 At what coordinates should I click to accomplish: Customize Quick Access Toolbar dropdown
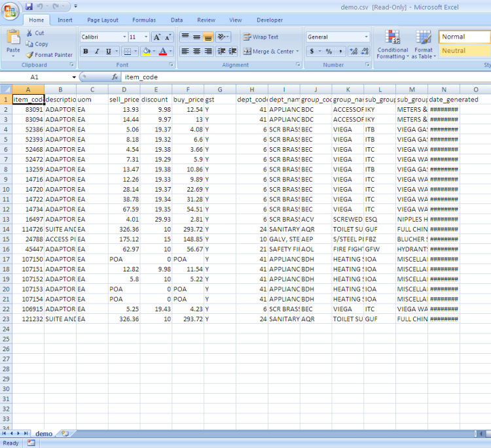click(75, 7)
